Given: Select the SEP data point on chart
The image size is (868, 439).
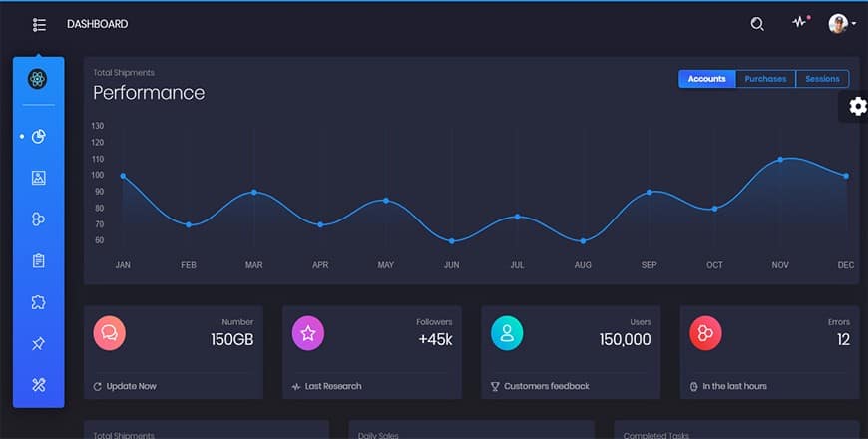Looking at the screenshot, I should coord(649,193).
